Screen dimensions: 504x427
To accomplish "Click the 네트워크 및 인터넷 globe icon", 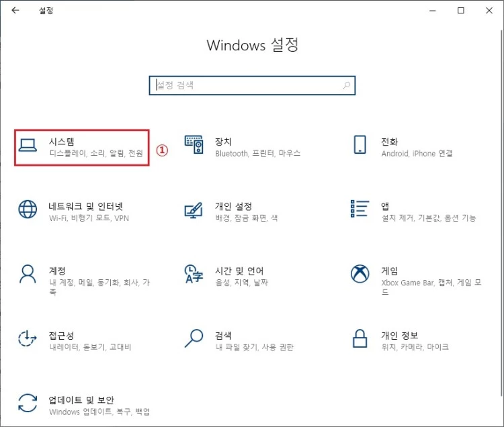I will [x=28, y=209].
